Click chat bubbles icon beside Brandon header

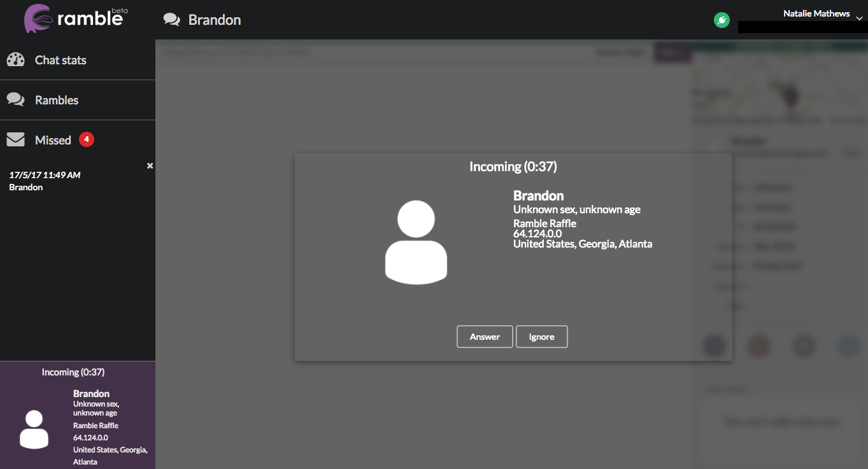(x=172, y=20)
